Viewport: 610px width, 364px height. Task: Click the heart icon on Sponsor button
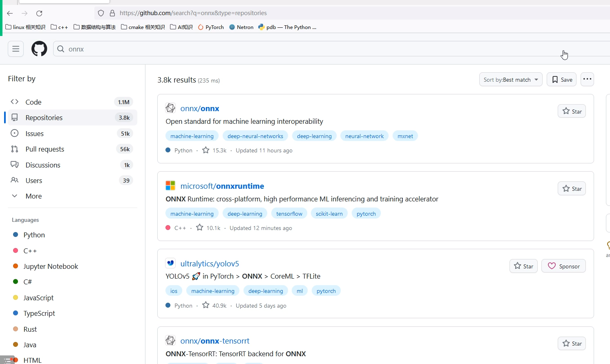click(552, 266)
